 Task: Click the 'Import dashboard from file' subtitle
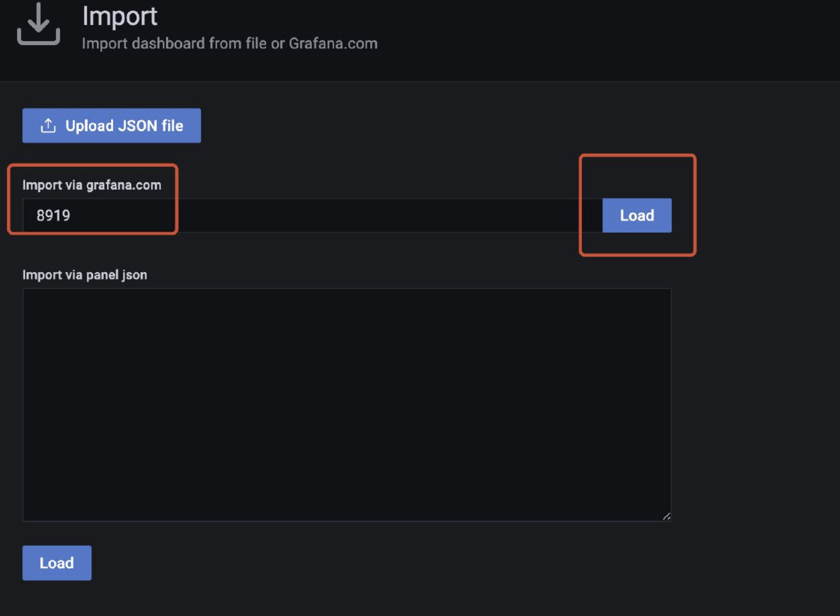click(x=175, y=44)
